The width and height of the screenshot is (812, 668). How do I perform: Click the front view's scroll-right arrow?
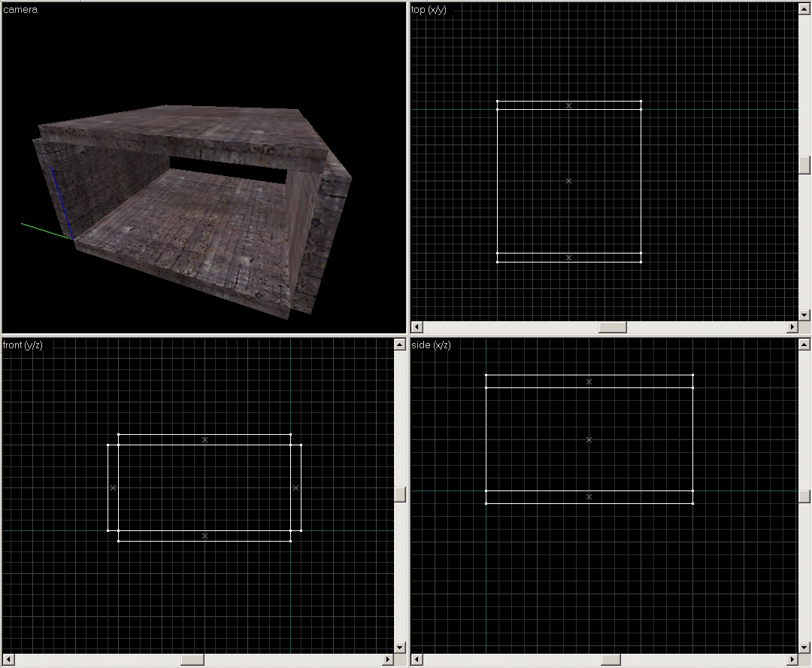pos(388,660)
